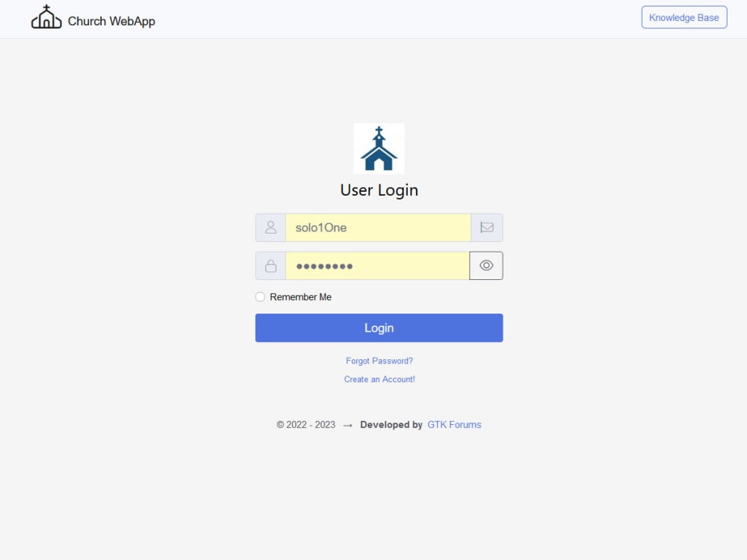Enable the Remember Me option
The width and height of the screenshot is (747, 560).
(x=260, y=297)
